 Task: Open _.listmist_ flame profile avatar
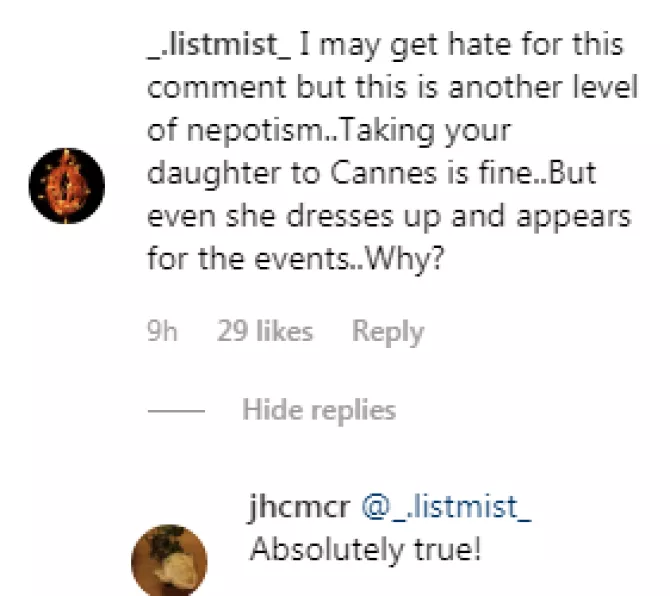(67, 186)
